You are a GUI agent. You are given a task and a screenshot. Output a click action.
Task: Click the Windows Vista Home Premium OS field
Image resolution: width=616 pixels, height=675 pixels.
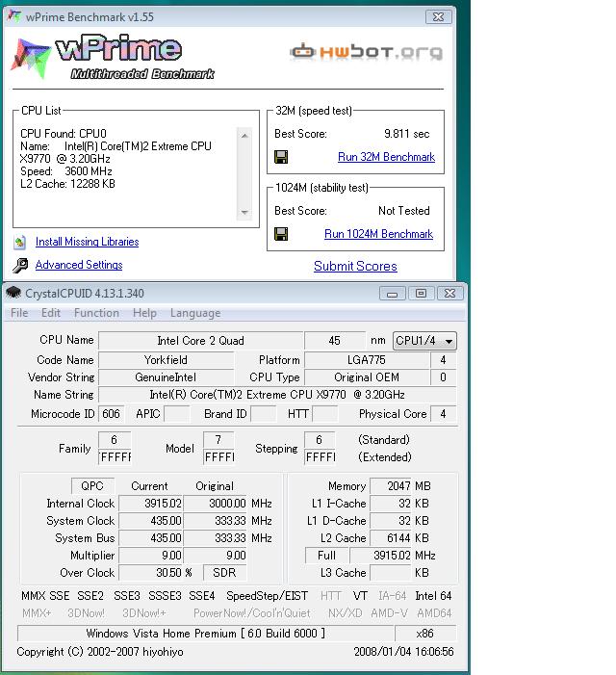[206, 634]
